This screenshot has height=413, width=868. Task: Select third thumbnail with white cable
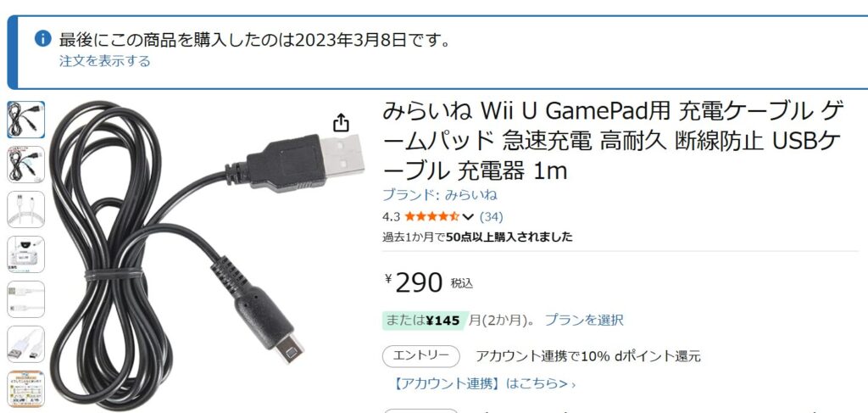tap(26, 209)
